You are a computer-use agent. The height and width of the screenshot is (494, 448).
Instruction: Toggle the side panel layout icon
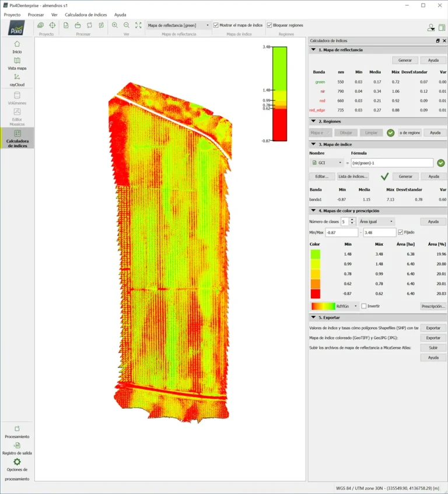(442, 27)
